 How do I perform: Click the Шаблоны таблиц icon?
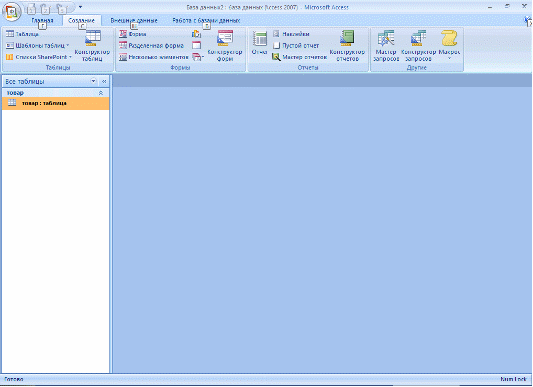[x=10, y=45]
